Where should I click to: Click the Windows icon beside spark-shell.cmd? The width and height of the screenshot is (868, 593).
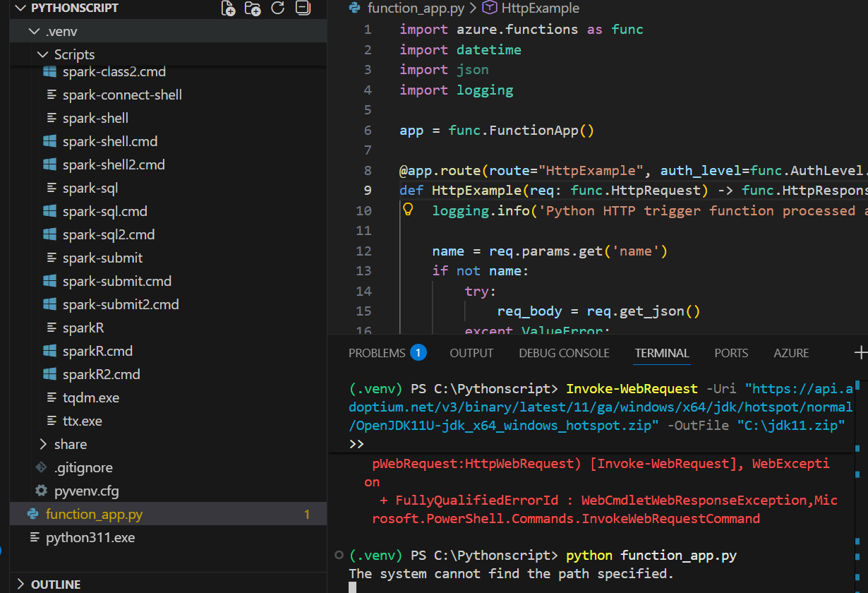click(49, 141)
